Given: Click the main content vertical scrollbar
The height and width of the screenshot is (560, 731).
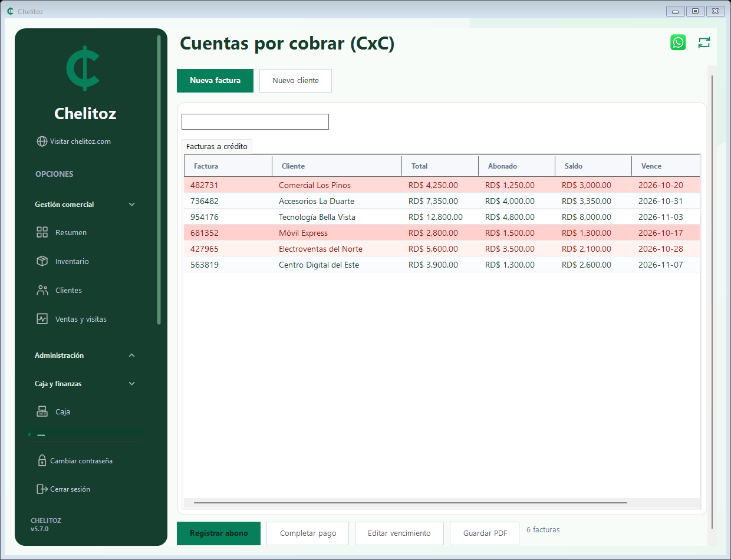Looking at the screenshot, I should pos(712,302).
